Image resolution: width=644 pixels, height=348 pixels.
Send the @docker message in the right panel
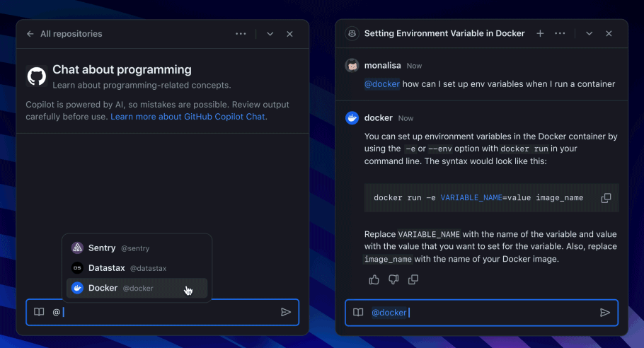605,313
